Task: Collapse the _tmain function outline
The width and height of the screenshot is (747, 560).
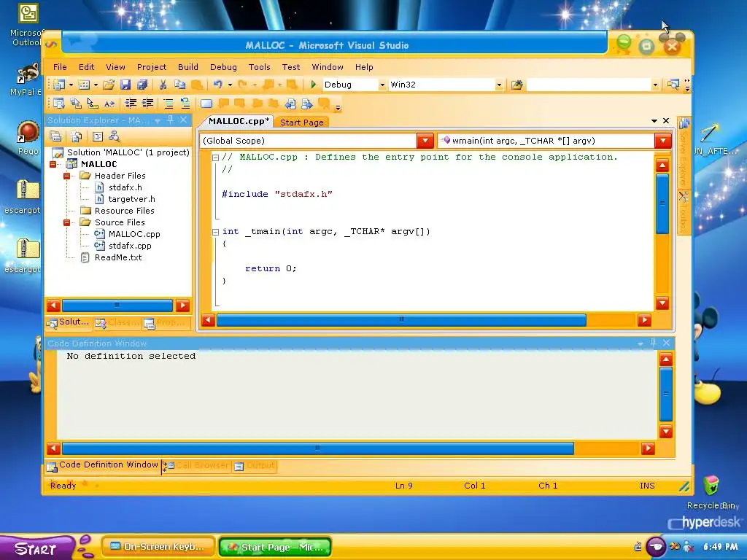Action: pyautogui.click(x=215, y=232)
